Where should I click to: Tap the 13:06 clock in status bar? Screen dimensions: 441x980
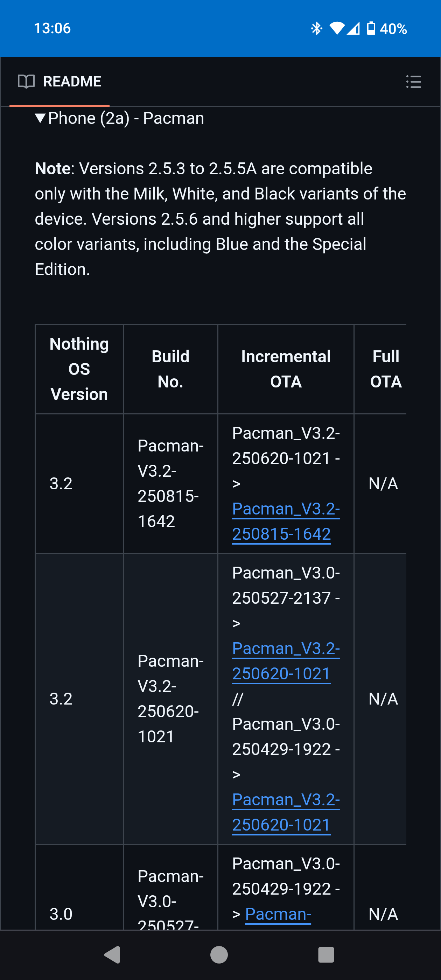click(52, 29)
